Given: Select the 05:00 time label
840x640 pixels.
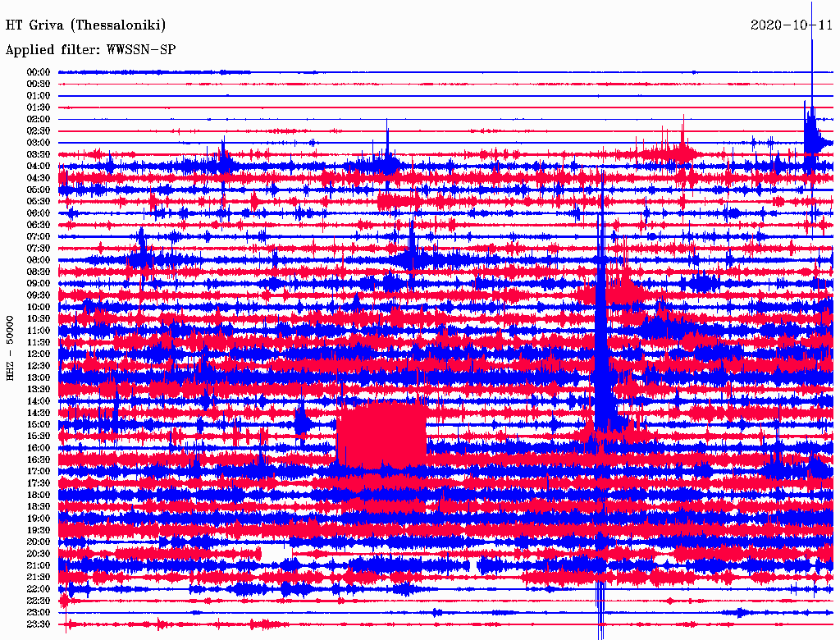Looking at the screenshot, I should point(39,190).
